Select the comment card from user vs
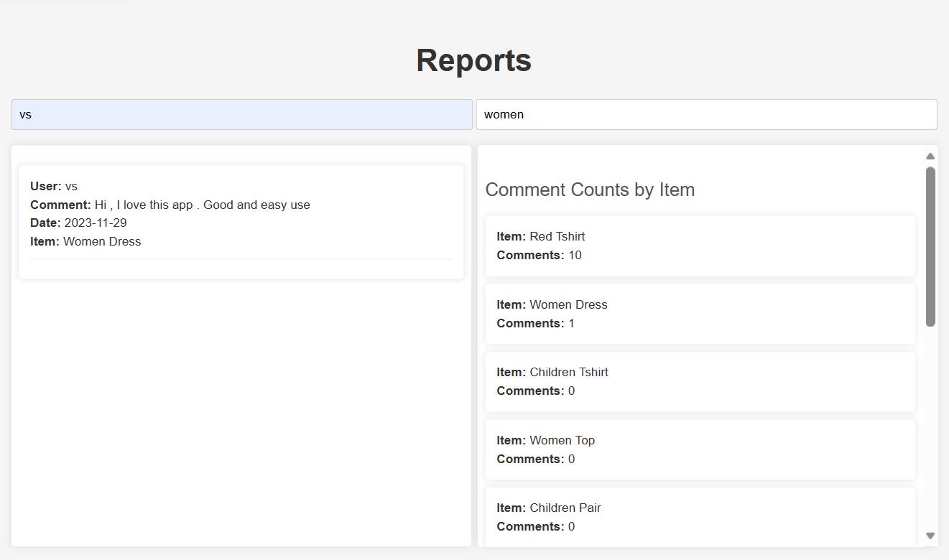Screen dimensions: 949x560 (x=241, y=220)
